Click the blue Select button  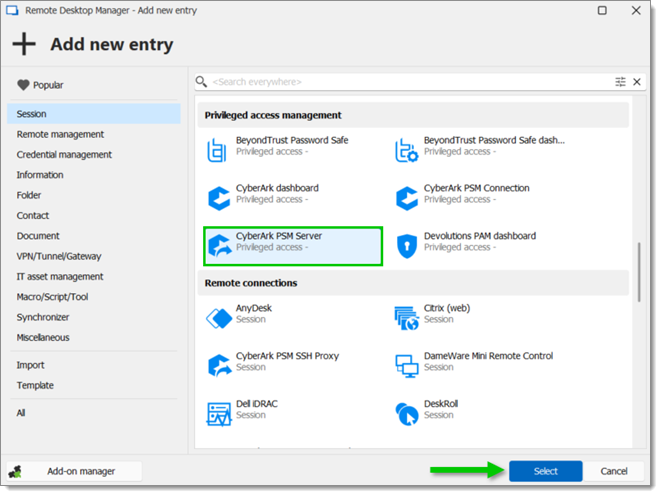coord(545,471)
